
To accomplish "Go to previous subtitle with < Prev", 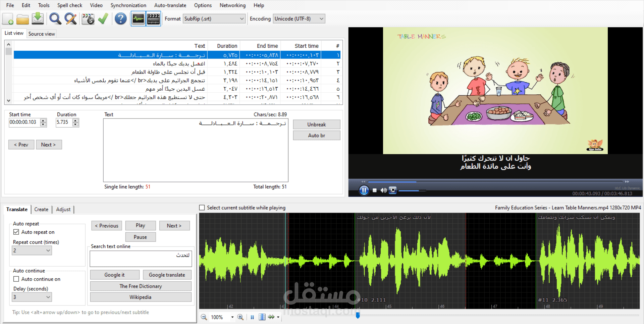I will pos(21,145).
